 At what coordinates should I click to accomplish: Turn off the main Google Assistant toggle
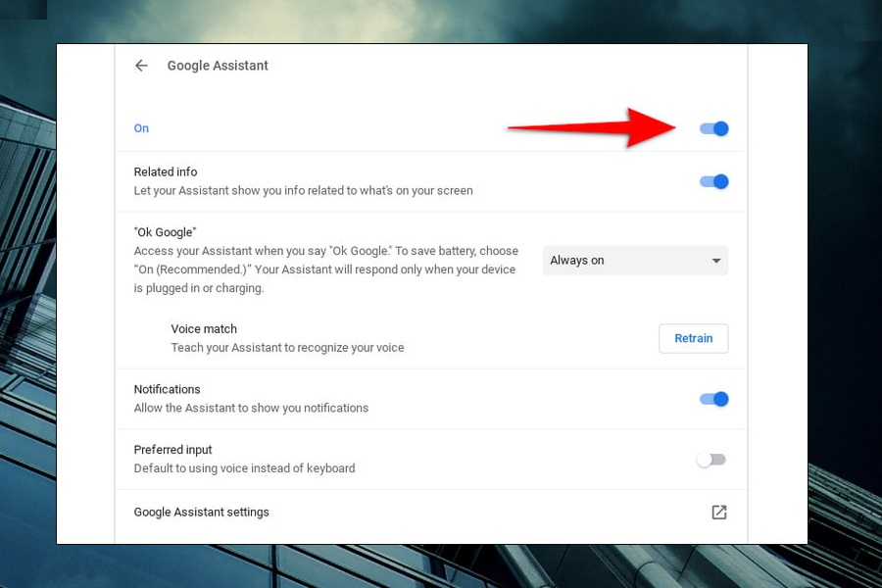(713, 128)
